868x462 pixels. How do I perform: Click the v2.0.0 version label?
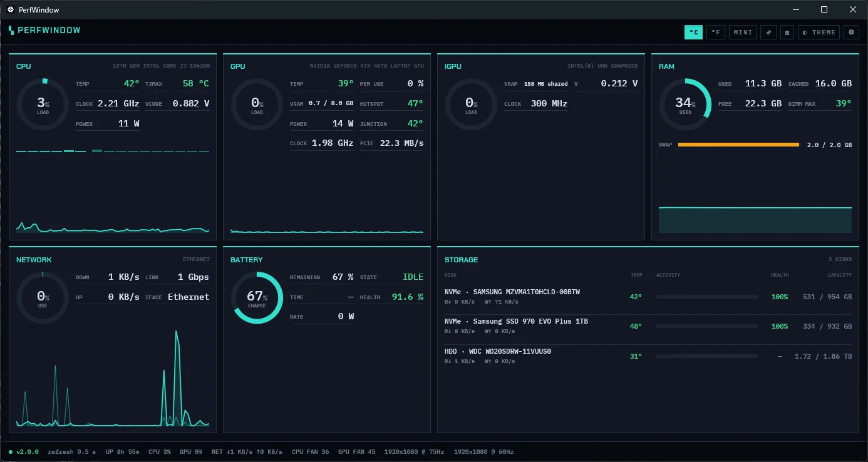(x=28, y=452)
